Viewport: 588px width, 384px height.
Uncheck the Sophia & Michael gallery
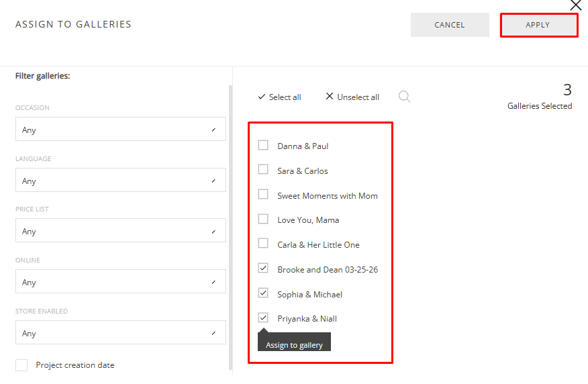tap(263, 293)
